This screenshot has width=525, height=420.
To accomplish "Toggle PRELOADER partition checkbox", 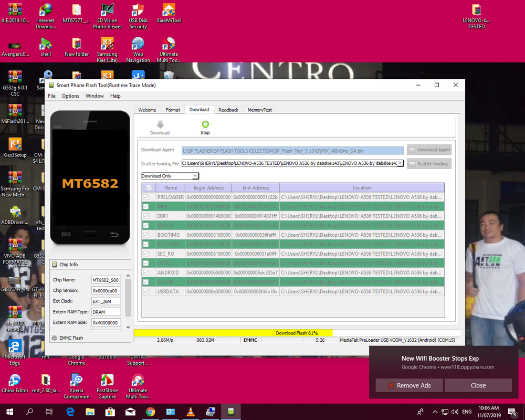I will pyautogui.click(x=145, y=197).
